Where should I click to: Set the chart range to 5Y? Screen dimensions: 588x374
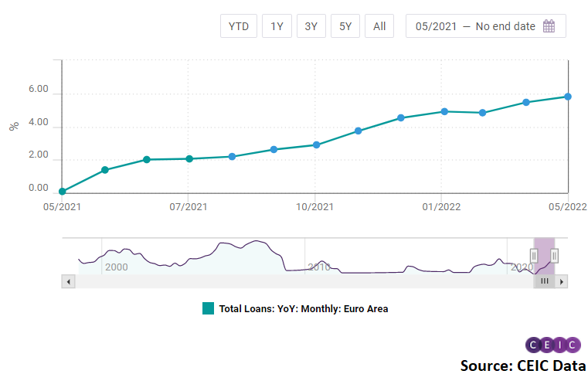[x=345, y=26]
